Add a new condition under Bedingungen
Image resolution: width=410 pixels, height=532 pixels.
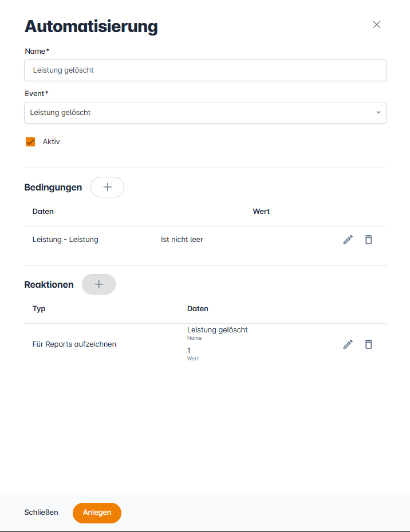(x=107, y=187)
